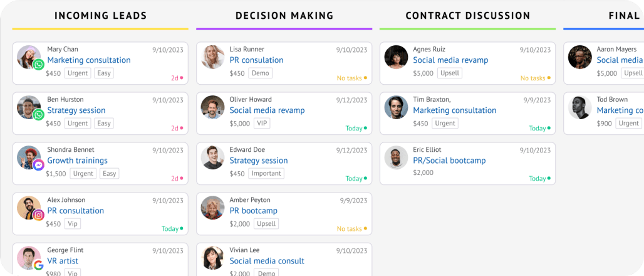Click Instagram icon on Alex Johnson's avatar

(39, 215)
